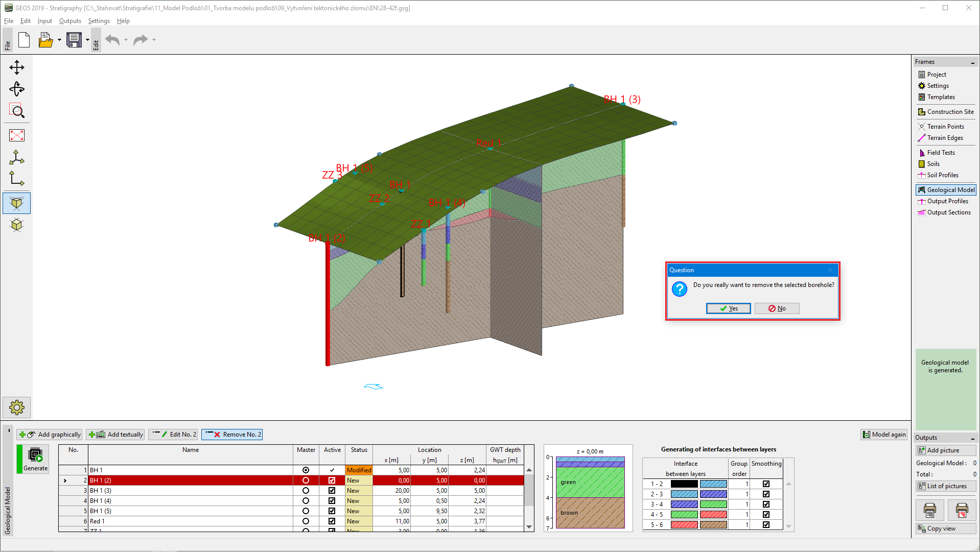Select the pan view tool
The image size is (980, 552).
[17, 67]
